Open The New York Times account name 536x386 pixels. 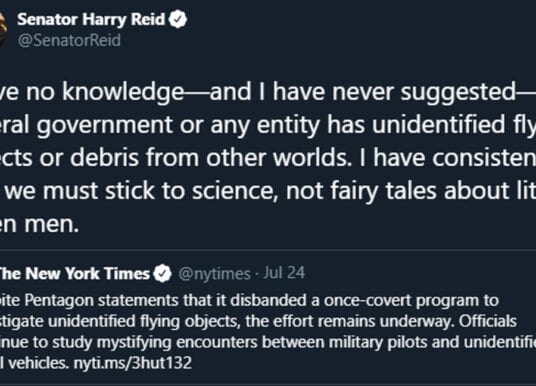pos(75,274)
